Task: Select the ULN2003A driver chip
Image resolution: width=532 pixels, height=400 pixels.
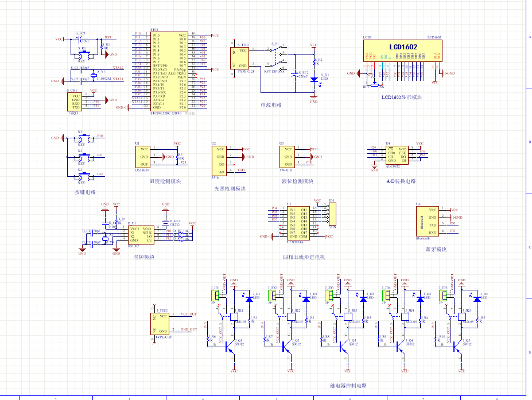Action: [x=298, y=223]
